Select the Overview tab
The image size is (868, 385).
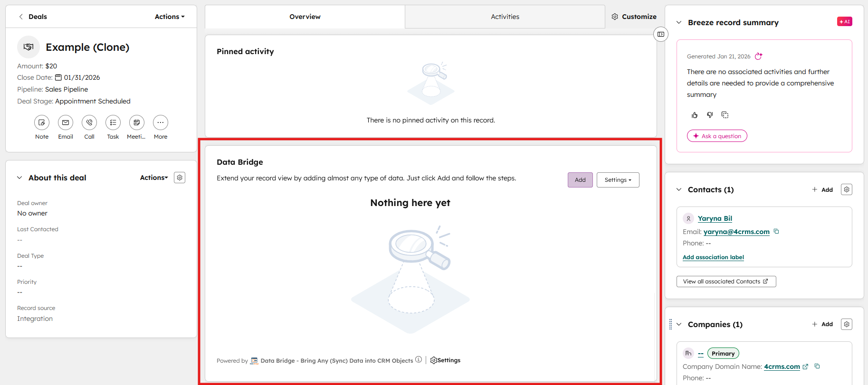coord(305,17)
